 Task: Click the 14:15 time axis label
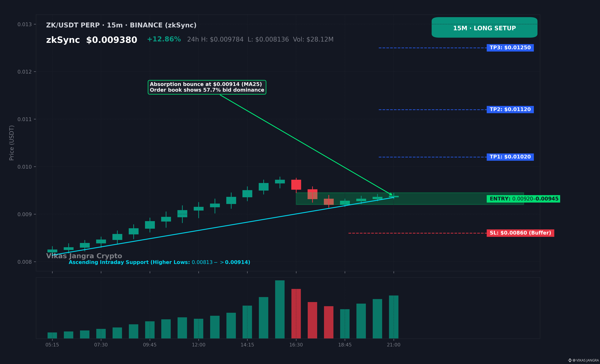247,345
